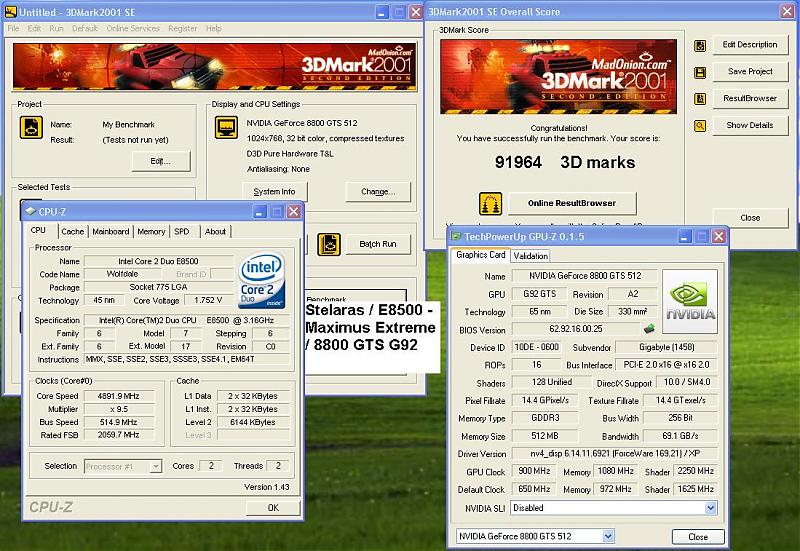Click the NVIDIA logo in GPU-Z
Screen dimensions: 800x551
click(690, 302)
